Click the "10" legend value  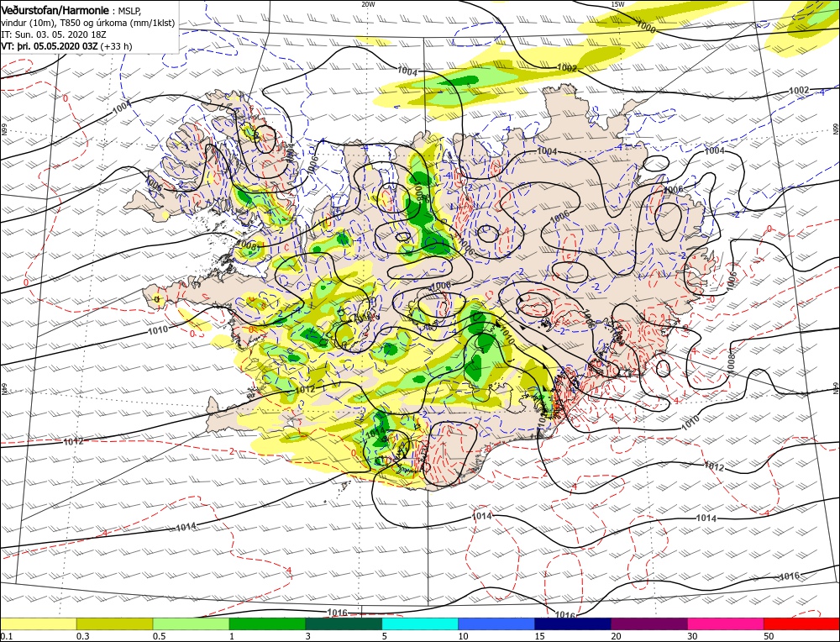click(463, 636)
